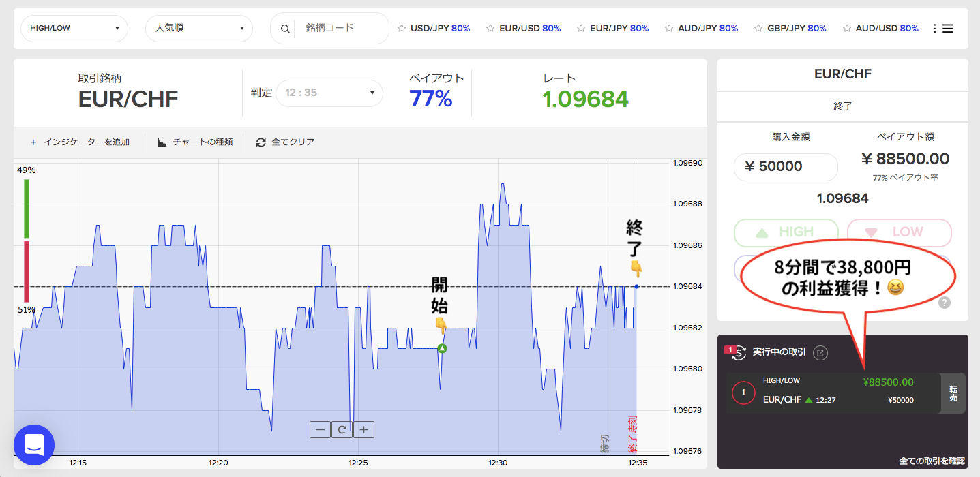The height and width of the screenshot is (477, 980).
Task: Star the GBP/JPY favorite icon
Action: click(758, 29)
